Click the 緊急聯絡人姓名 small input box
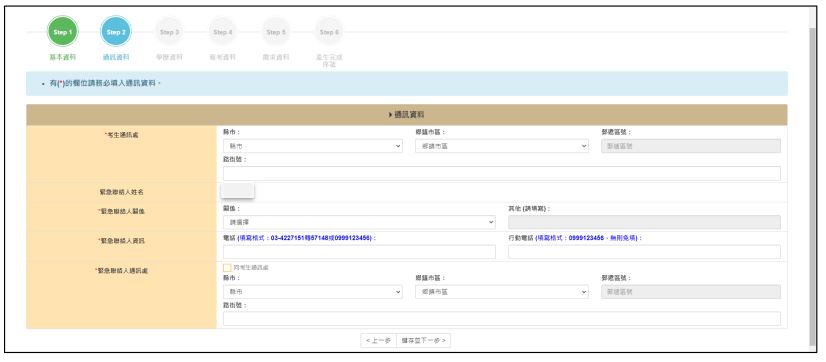 (238, 191)
